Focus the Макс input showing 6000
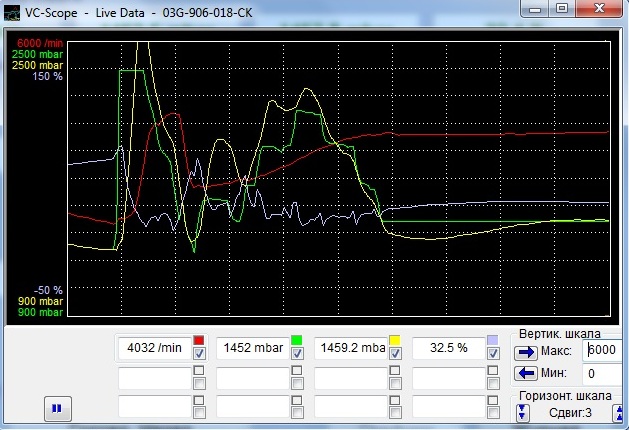 [x=603, y=350]
